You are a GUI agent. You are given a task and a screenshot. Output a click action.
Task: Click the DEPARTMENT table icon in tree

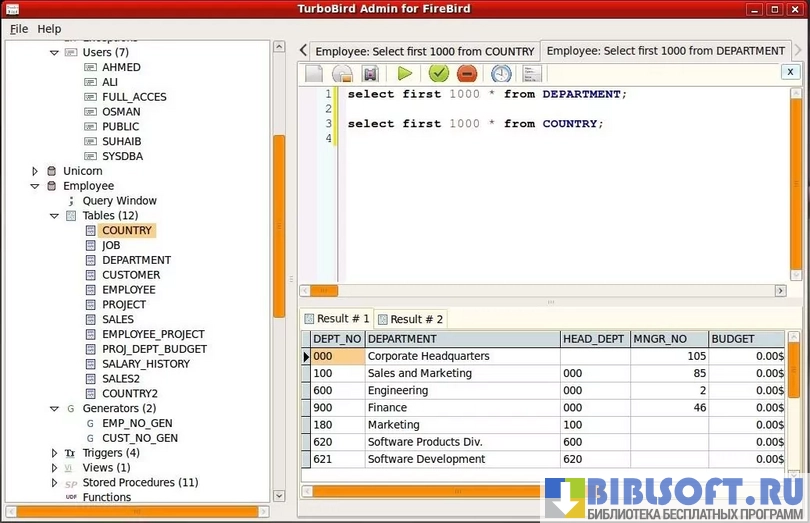click(x=90, y=260)
